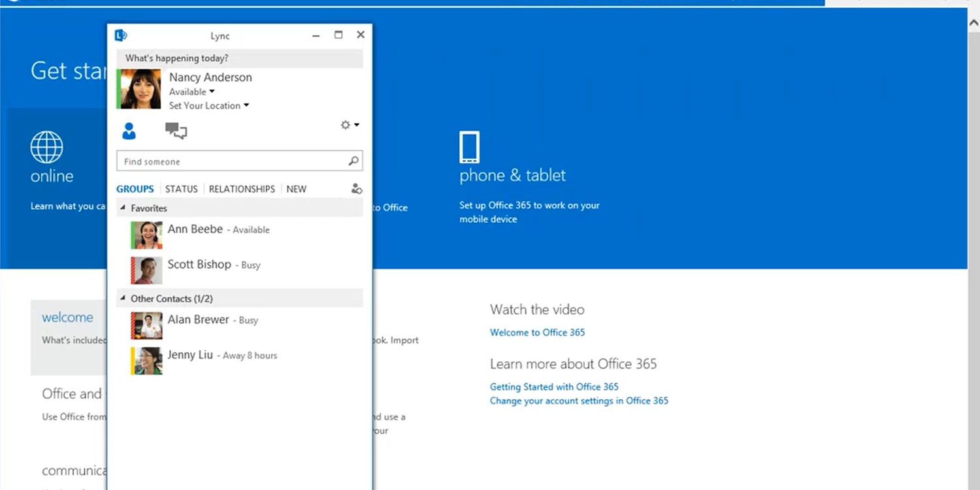
Task: Click the phone icon above phone & tablet
Action: (469, 147)
